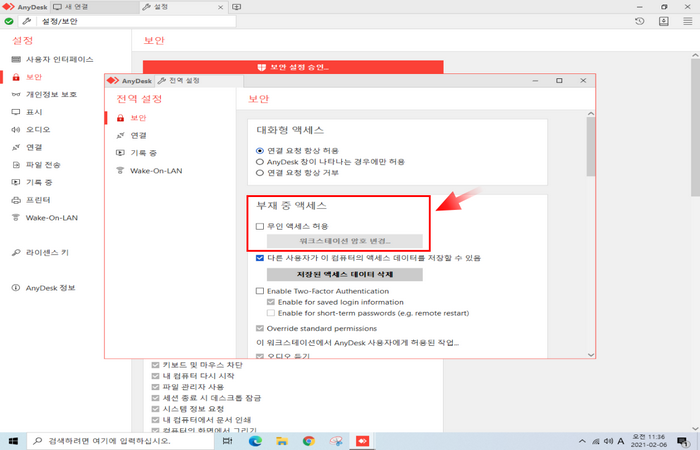The image size is (700, 450).
Task: Select AnyDesk 창이 나타나는 경우에만 허용 radio
Action: click(x=260, y=162)
